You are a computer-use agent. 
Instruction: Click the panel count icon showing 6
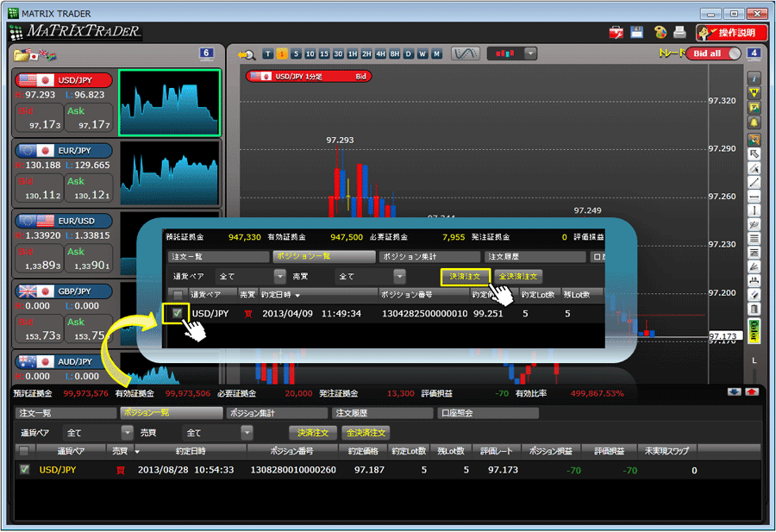(206, 53)
